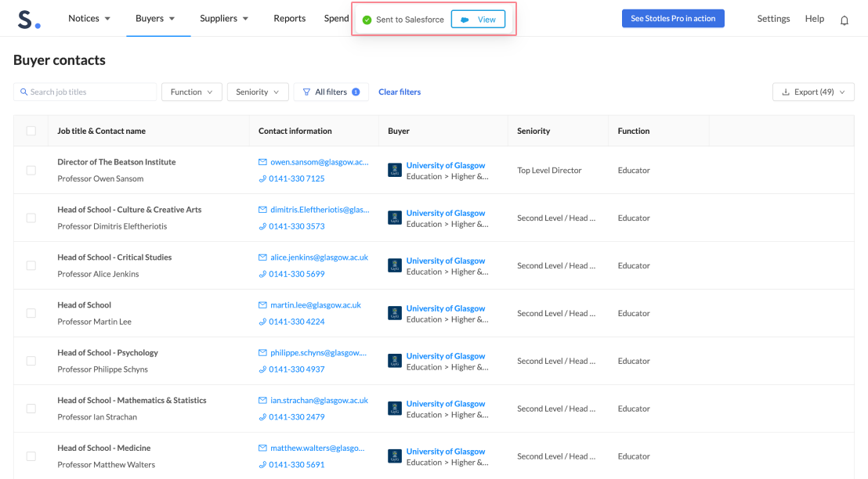This screenshot has width=868, height=479.
Task: Click the Contact information column header
Action: [295, 131]
